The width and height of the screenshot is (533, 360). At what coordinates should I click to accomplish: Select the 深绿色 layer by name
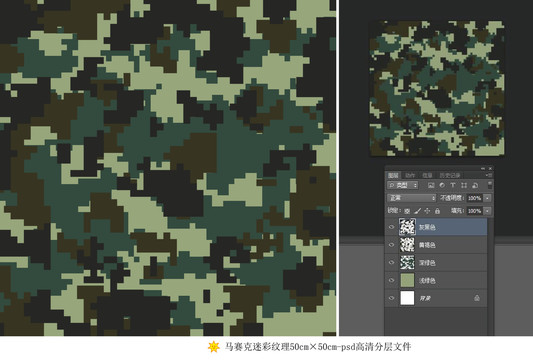[x=427, y=263]
